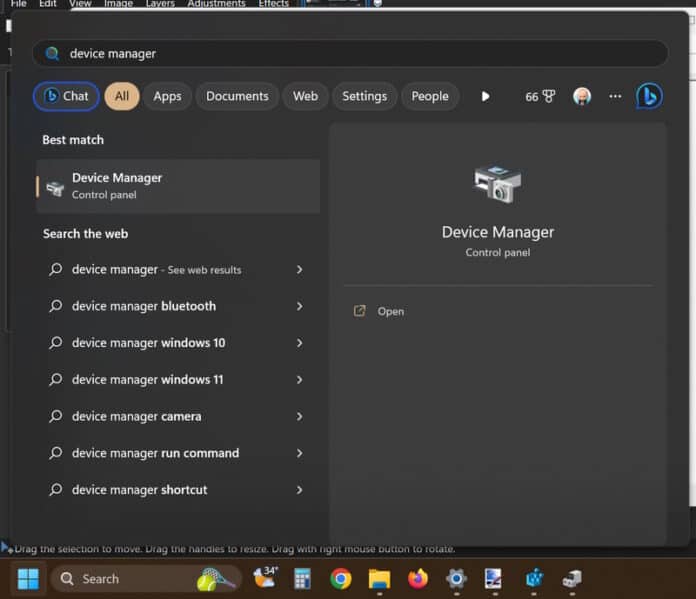Open the Image menu in background editor
The height and width of the screenshot is (599, 696).
119,4
